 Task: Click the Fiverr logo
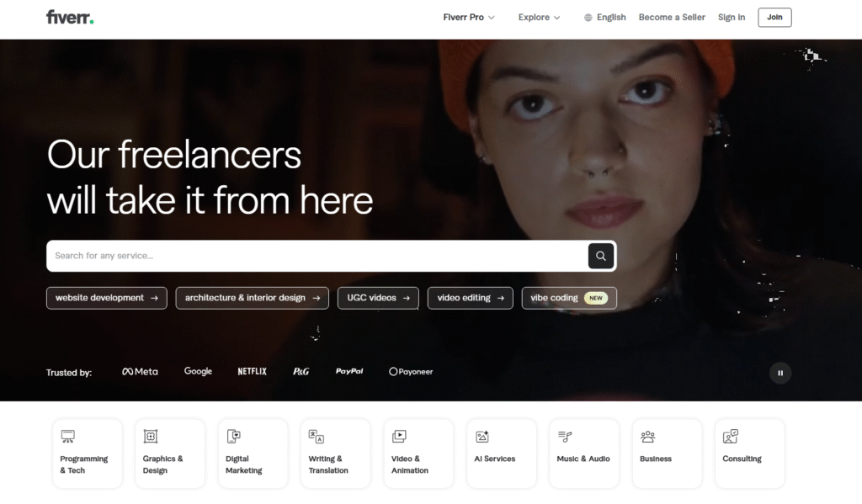(x=70, y=17)
